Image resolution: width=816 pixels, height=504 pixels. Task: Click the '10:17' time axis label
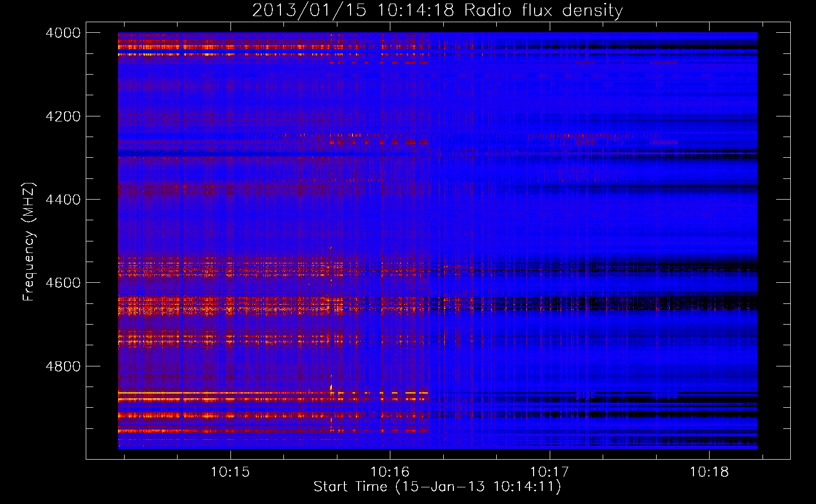(x=550, y=472)
